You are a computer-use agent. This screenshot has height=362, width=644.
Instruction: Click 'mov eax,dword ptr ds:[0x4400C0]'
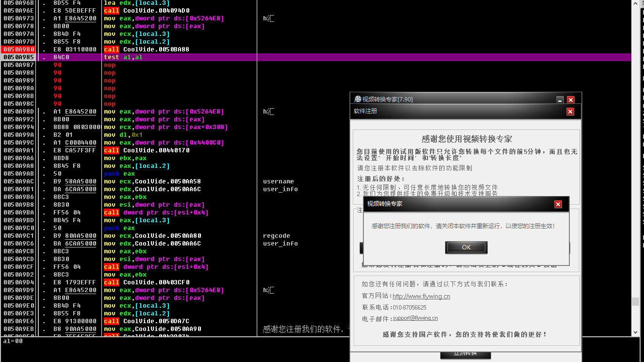point(164,143)
